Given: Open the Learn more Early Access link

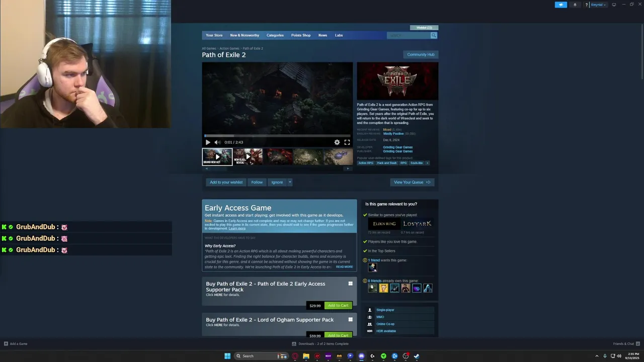Looking at the screenshot, I should click(x=237, y=228).
